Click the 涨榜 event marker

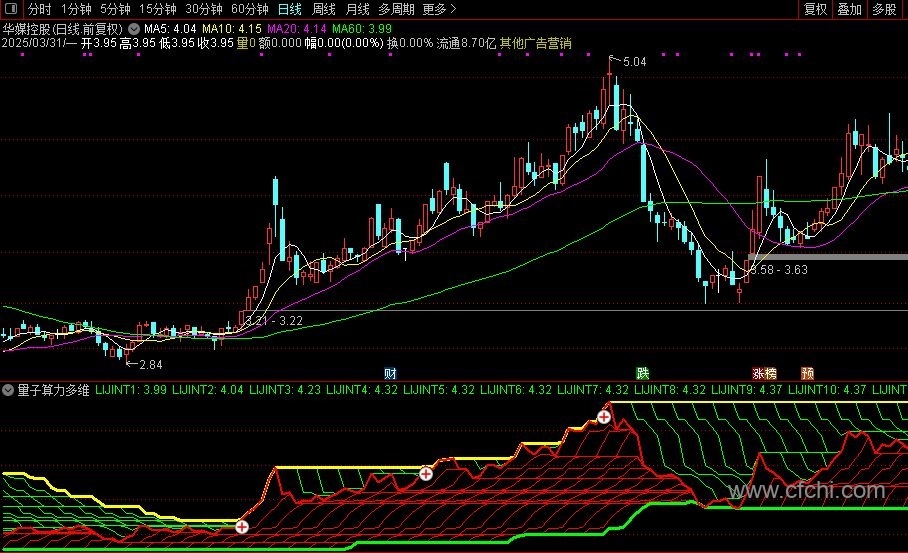coord(764,373)
